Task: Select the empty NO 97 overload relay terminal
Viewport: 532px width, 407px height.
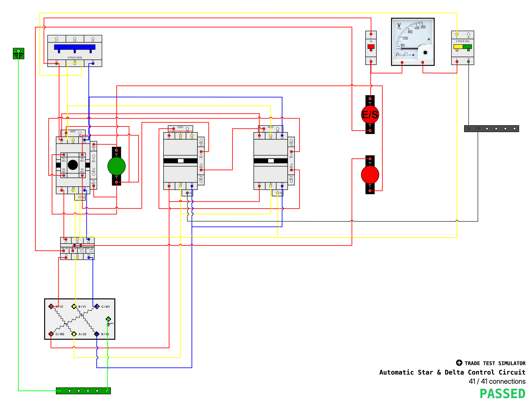Action: [x=82, y=251]
